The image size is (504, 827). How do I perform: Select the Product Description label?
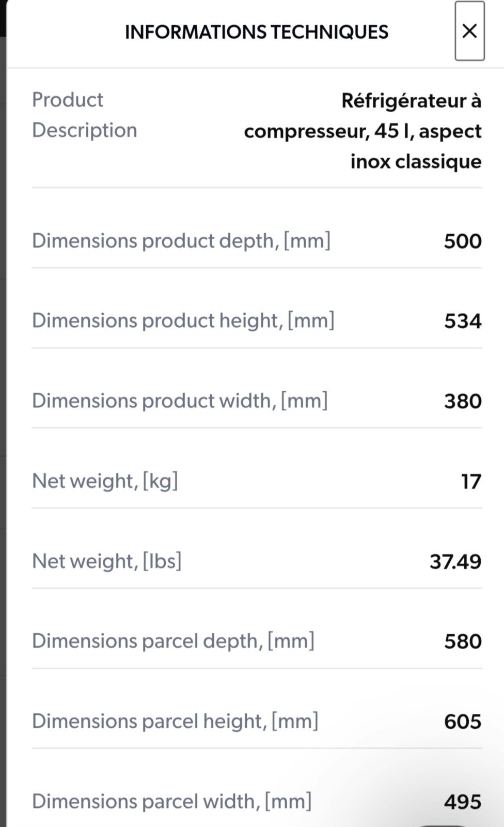point(85,115)
